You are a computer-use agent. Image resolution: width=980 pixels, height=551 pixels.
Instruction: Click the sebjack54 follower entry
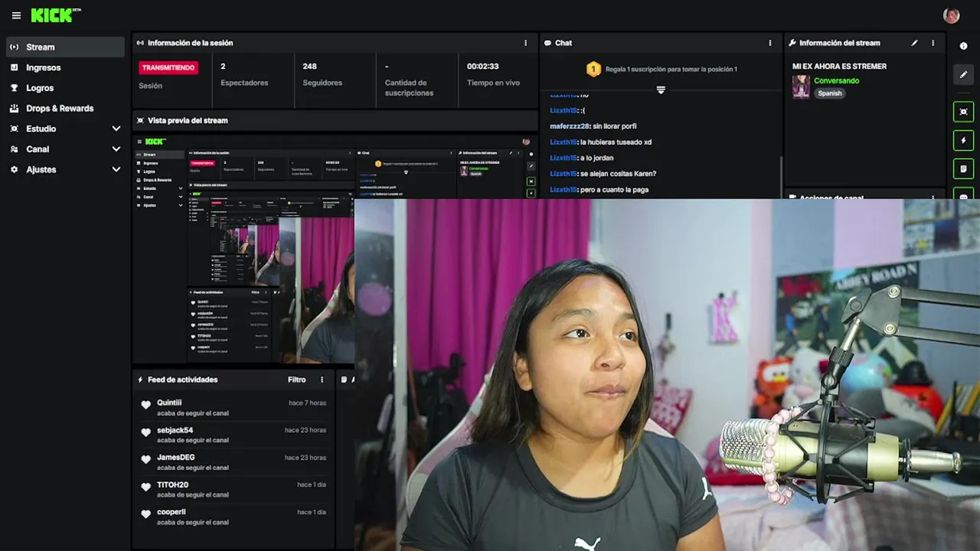pos(234,435)
